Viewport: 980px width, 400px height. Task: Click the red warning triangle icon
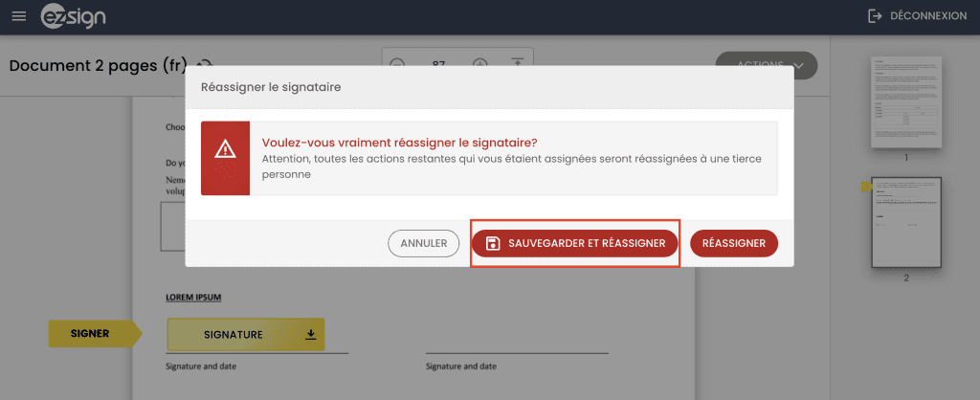[225, 148]
